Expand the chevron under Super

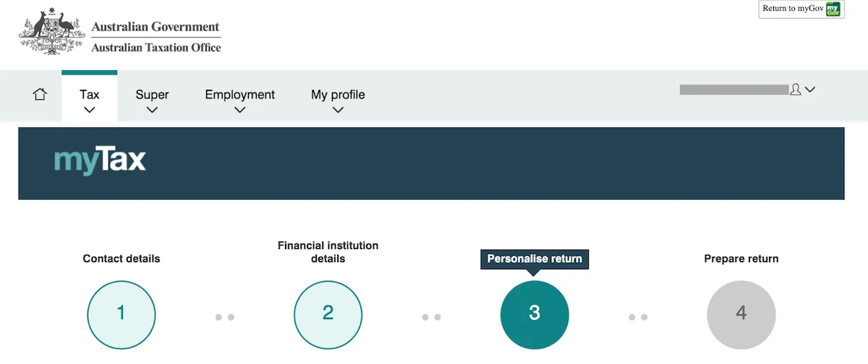tap(152, 111)
